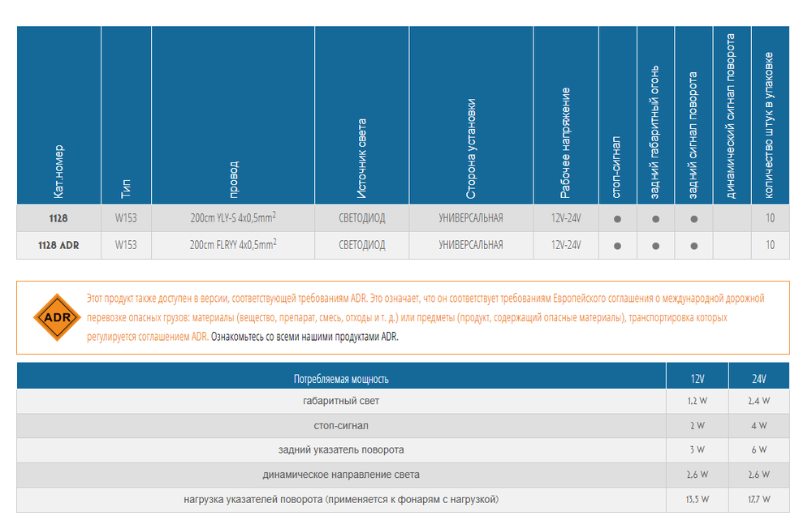Screen dimensions: 812x529
Task: Click value '2,4 W' for габаритный свет
Action: pos(758,401)
